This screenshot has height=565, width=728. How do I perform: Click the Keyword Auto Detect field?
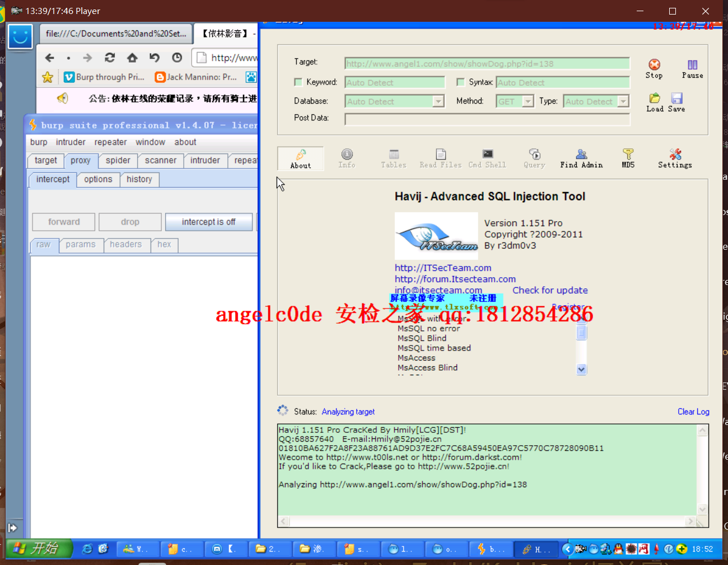pos(395,82)
